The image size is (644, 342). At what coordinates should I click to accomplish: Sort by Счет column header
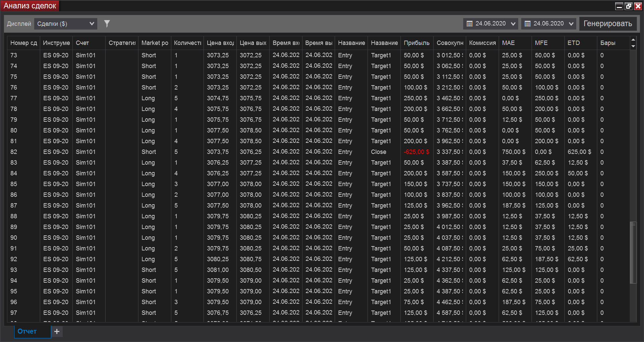[89, 43]
